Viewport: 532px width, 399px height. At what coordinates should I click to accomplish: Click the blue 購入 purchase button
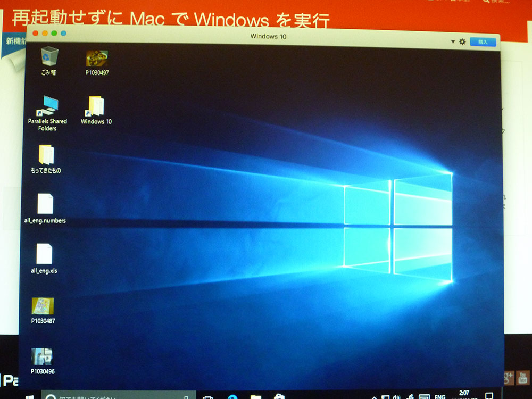(483, 42)
